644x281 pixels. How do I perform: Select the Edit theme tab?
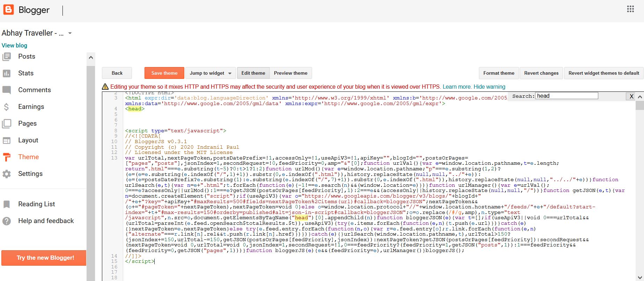tap(253, 73)
